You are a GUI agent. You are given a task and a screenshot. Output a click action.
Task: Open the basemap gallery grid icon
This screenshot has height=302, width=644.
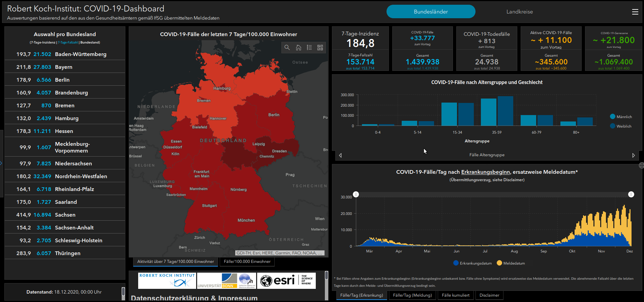(x=320, y=48)
